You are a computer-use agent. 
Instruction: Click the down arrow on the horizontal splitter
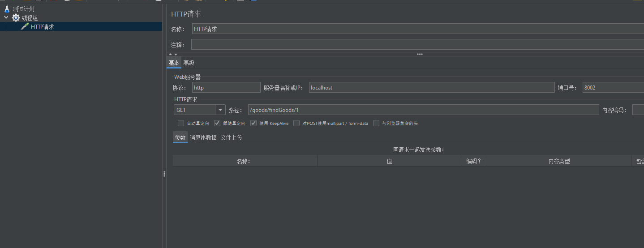pyautogui.click(x=176, y=54)
